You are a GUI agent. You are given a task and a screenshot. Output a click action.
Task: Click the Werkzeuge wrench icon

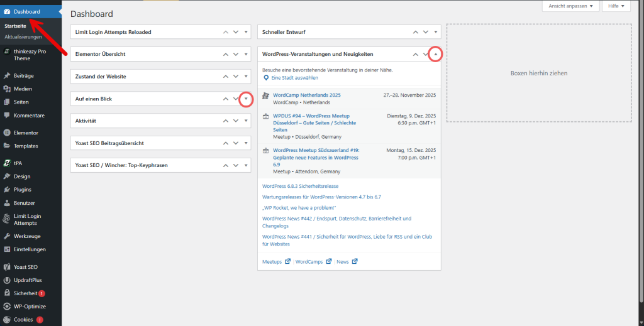tap(6, 236)
